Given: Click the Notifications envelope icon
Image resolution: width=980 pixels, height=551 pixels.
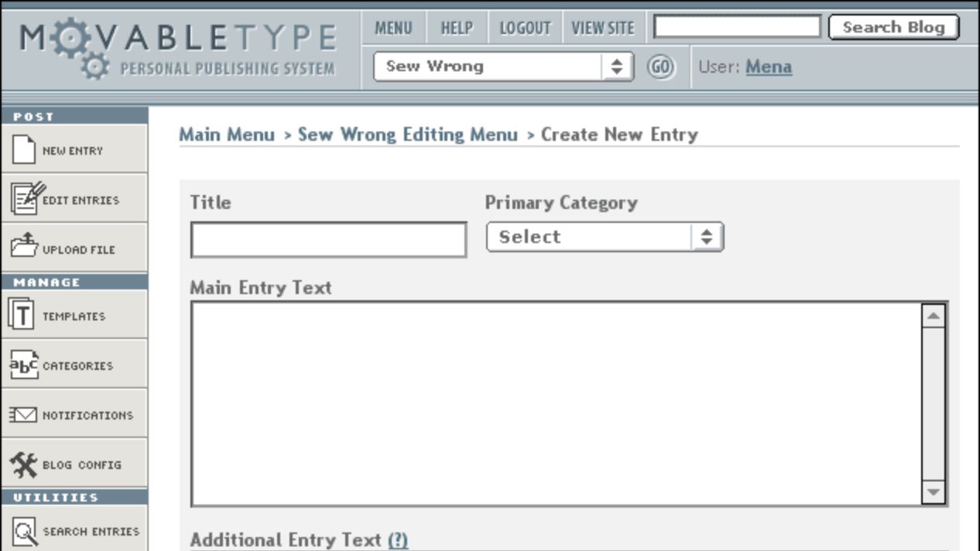Looking at the screenshot, I should pyautogui.click(x=23, y=415).
